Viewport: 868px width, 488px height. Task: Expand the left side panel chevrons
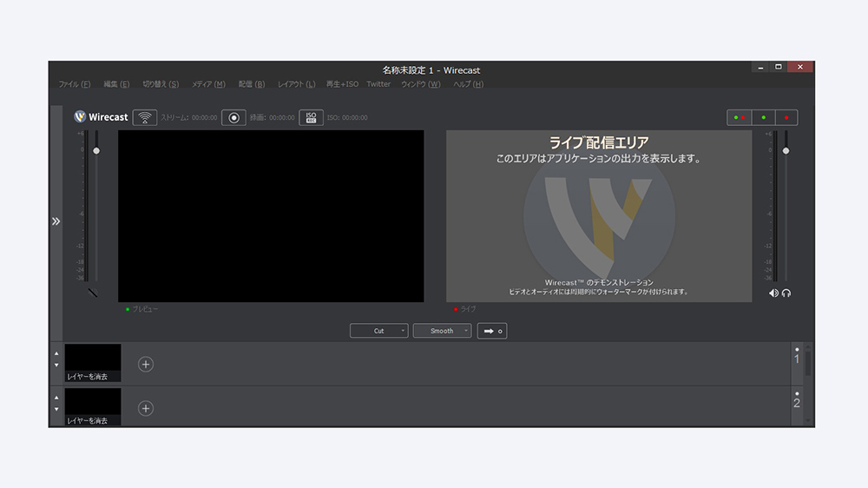coord(56,221)
